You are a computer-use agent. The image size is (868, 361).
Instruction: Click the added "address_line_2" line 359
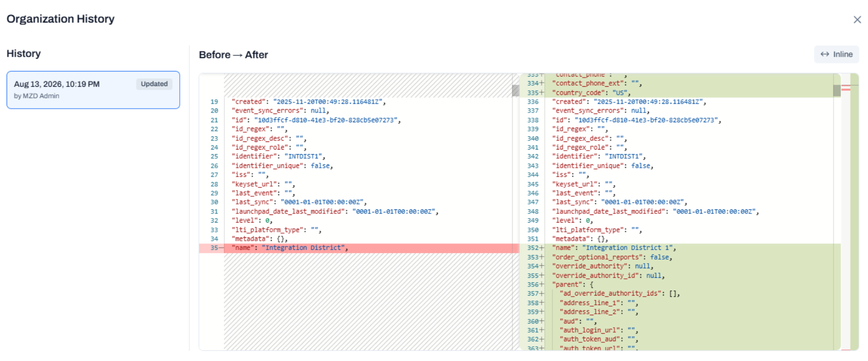click(598, 312)
